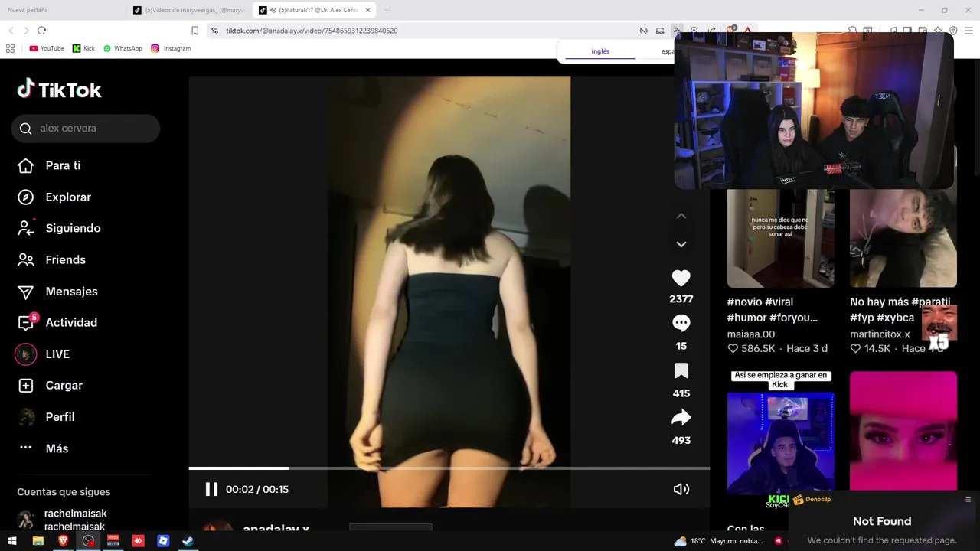
Task: Open File Explorer from taskbar
Action: (38, 540)
